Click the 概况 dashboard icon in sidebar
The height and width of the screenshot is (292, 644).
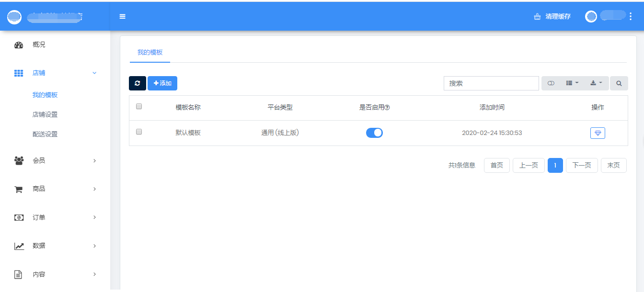tap(19, 45)
